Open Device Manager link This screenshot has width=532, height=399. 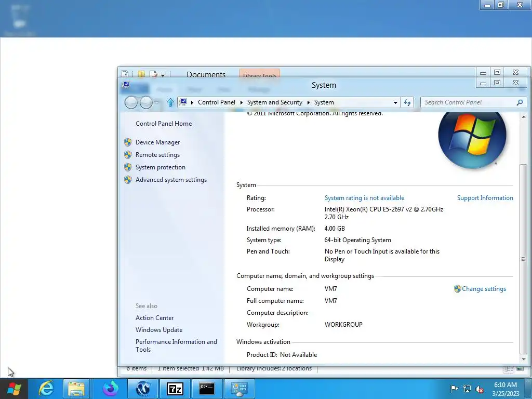pos(158,142)
